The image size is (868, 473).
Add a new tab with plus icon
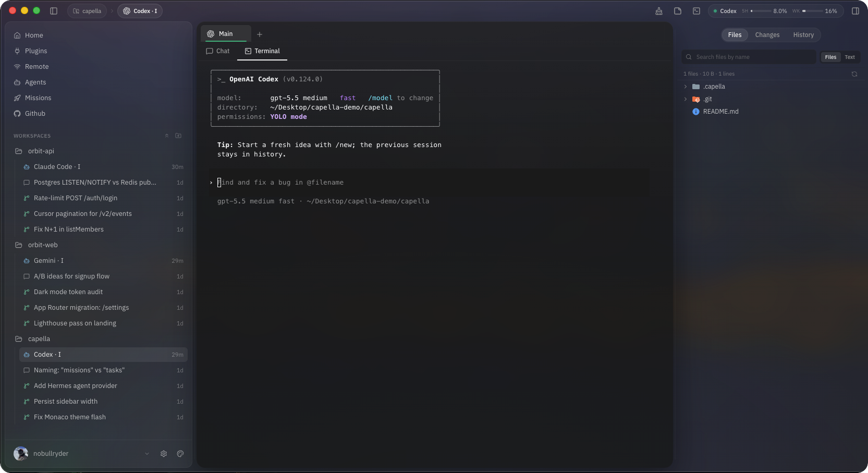coord(260,34)
